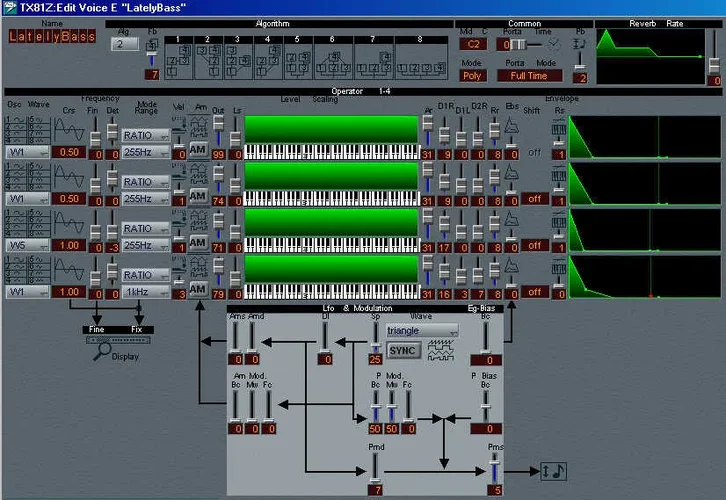Open third operator's W5 wave dropdown
This screenshot has height=500, width=726.
click(27, 246)
